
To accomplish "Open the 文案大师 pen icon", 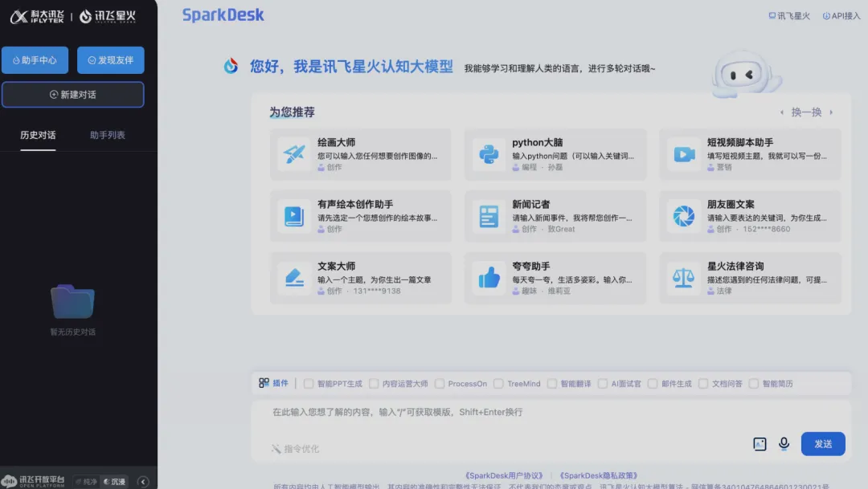I will coord(294,278).
